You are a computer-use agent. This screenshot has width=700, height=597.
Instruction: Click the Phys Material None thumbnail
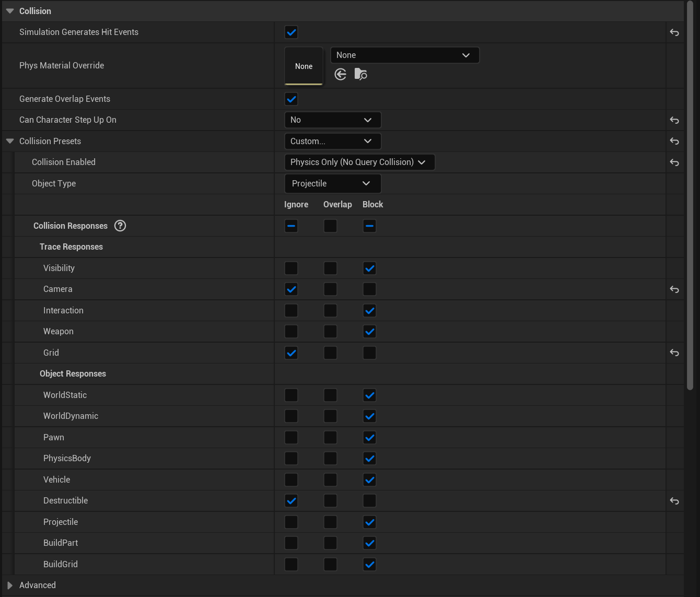304,66
